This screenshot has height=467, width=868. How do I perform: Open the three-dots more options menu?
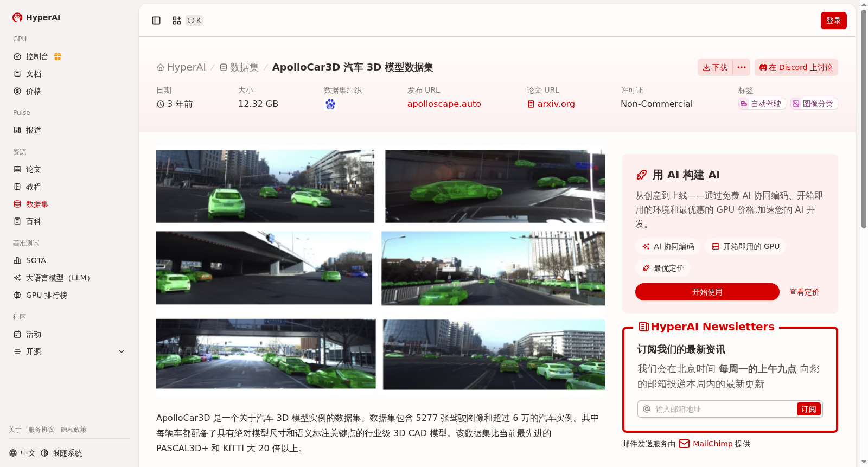742,67
